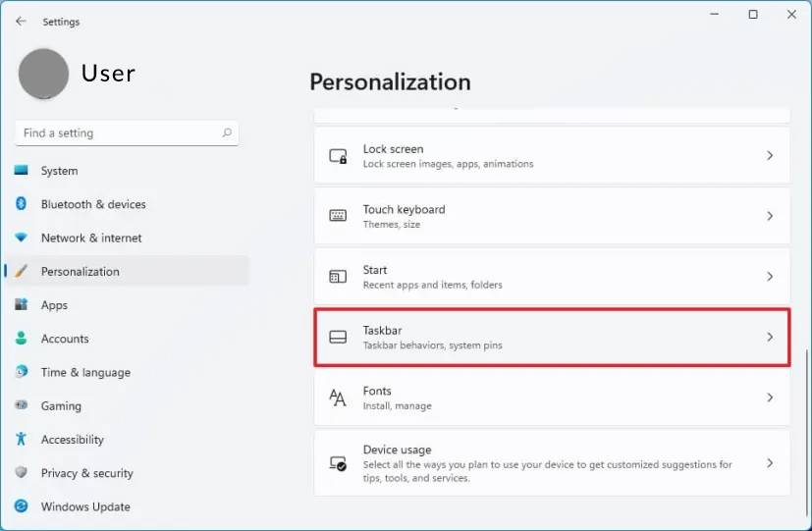The width and height of the screenshot is (812, 531).
Task: Click the Device usage description text
Action: pyautogui.click(x=547, y=471)
